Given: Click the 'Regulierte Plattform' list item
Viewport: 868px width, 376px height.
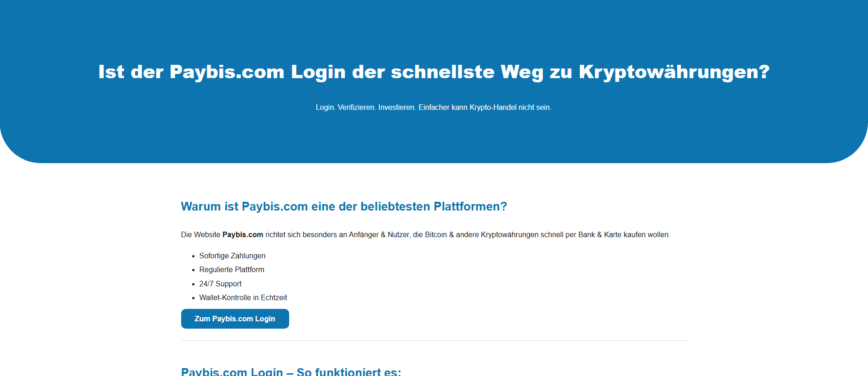Looking at the screenshot, I should coord(232,269).
